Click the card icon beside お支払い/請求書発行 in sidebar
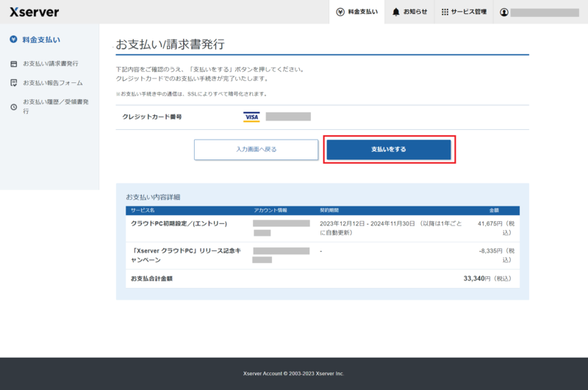 point(13,64)
